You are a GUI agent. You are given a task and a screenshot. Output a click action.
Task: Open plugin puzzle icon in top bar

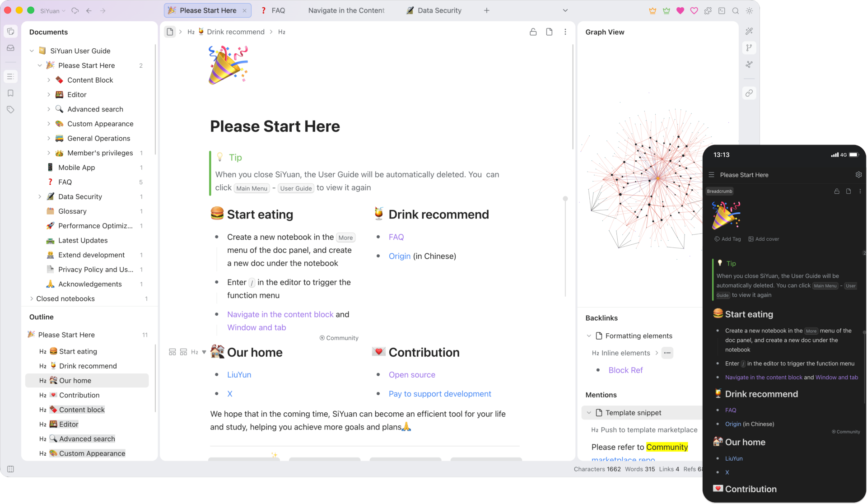pos(708,11)
